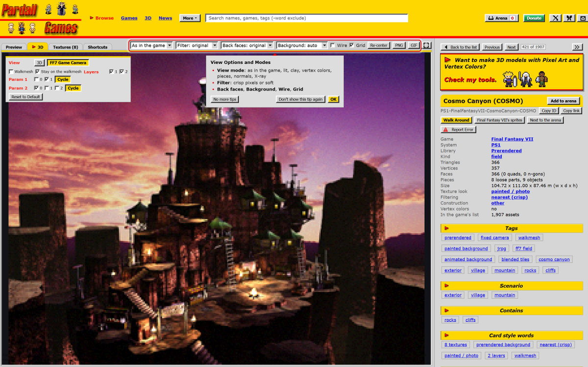Toggle the Walkmesh checkbox
The height and width of the screenshot is (367, 588).
pos(11,72)
